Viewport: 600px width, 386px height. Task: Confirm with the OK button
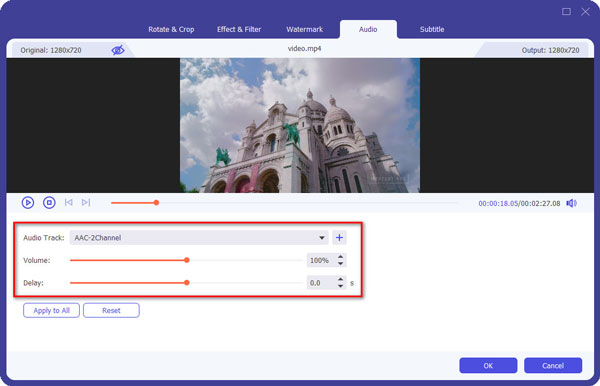[x=488, y=365]
